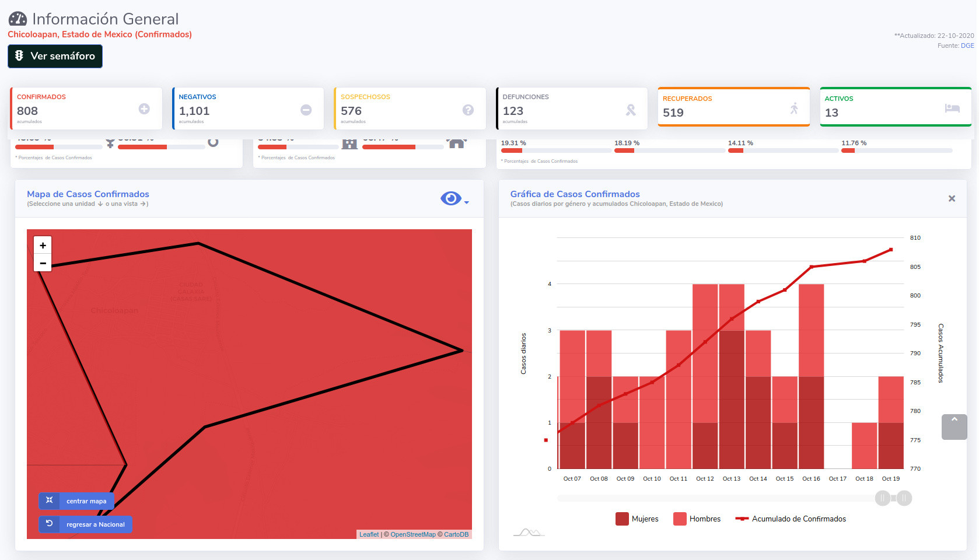Click the Oct 19 axis label
The height and width of the screenshot is (560, 979).
coord(891,478)
